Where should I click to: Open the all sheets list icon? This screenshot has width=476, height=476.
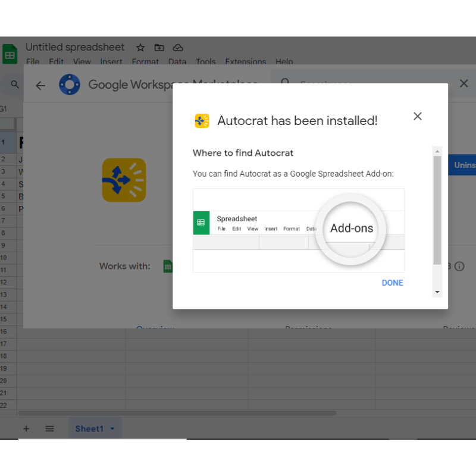(49, 428)
